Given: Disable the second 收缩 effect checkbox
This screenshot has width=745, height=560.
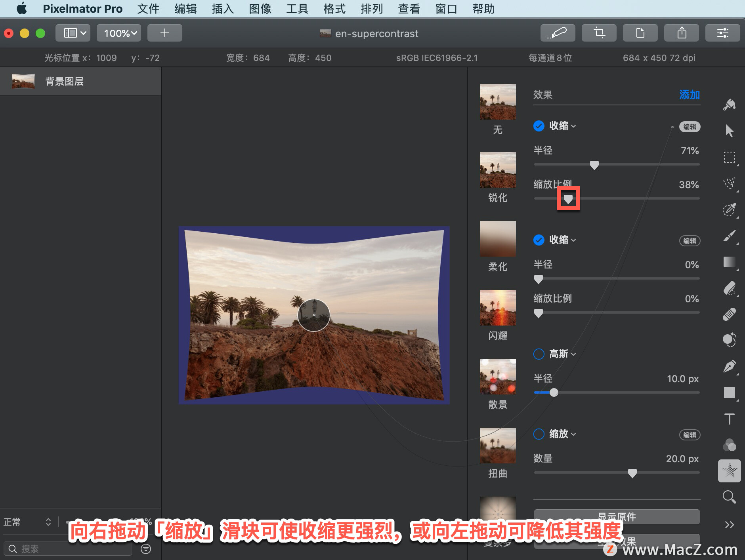Looking at the screenshot, I should point(539,240).
